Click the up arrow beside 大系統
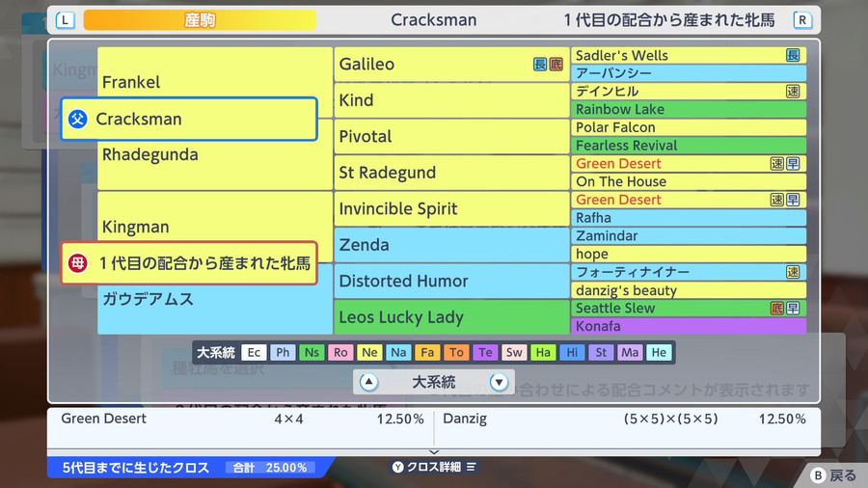 coord(368,382)
